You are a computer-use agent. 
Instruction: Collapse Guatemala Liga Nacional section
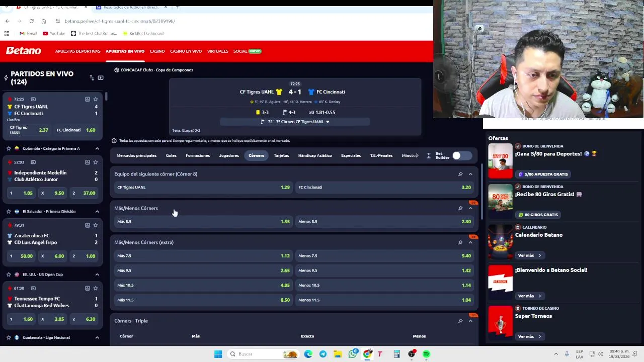97,337
